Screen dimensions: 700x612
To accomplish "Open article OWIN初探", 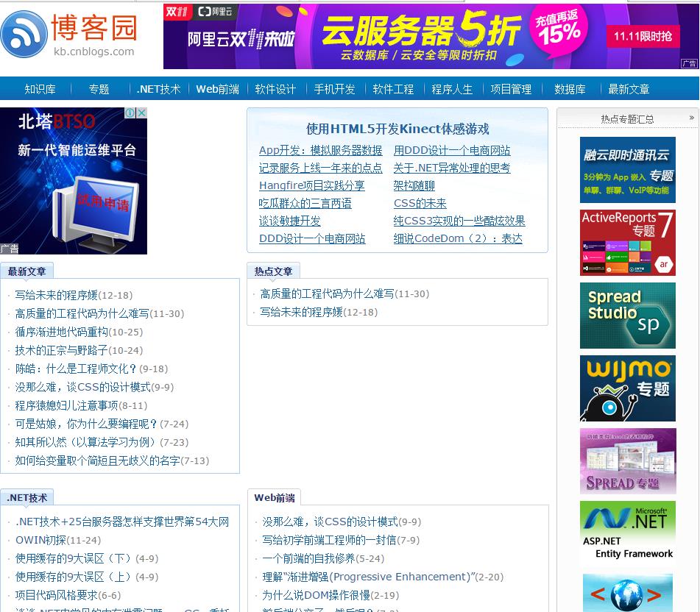I will tap(40, 540).
